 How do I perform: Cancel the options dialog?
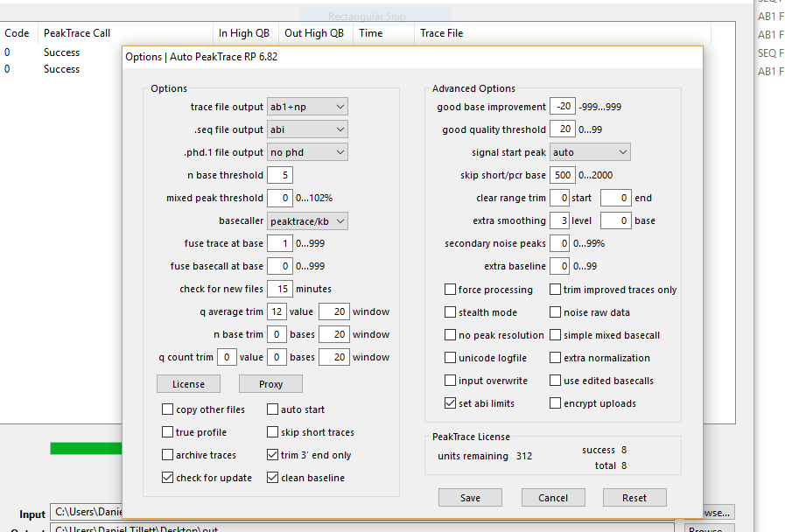pyautogui.click(x=553, y=498)
